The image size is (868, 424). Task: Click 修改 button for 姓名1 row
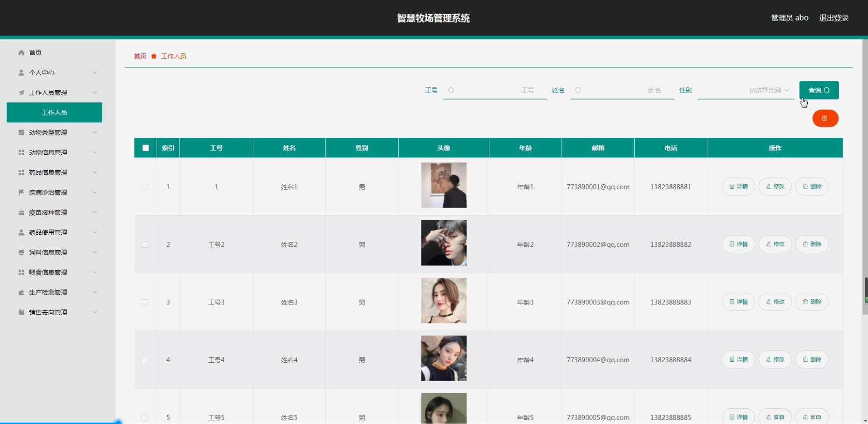click(x=775, y=187)
